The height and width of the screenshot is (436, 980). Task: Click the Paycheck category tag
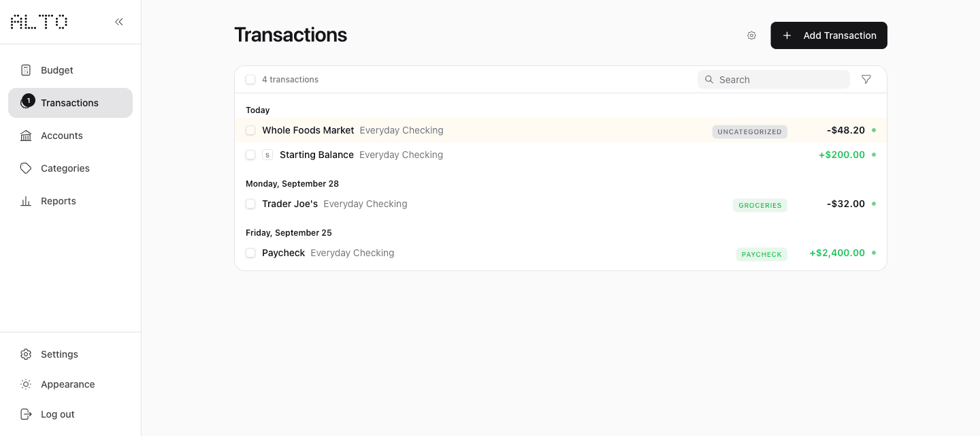[x=762, y=254]
